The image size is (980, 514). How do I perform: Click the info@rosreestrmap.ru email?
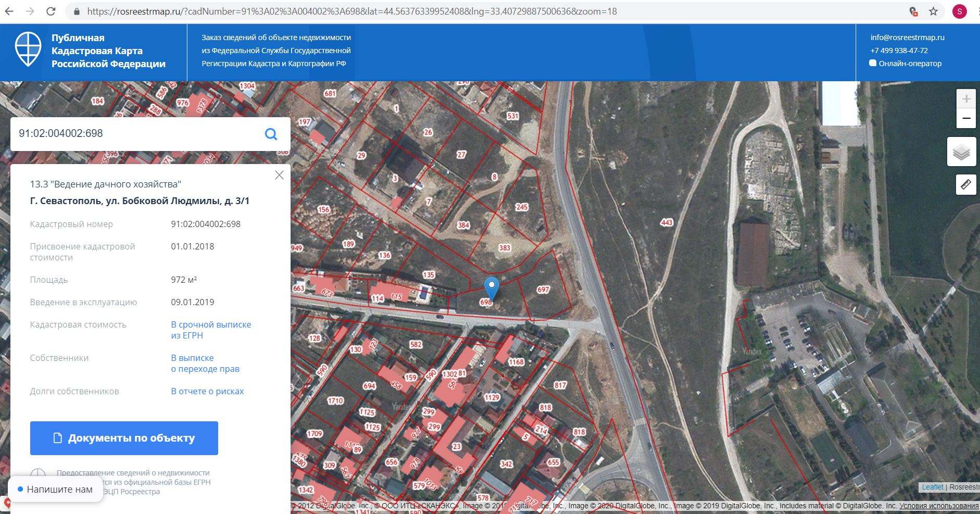coord(907,37)
